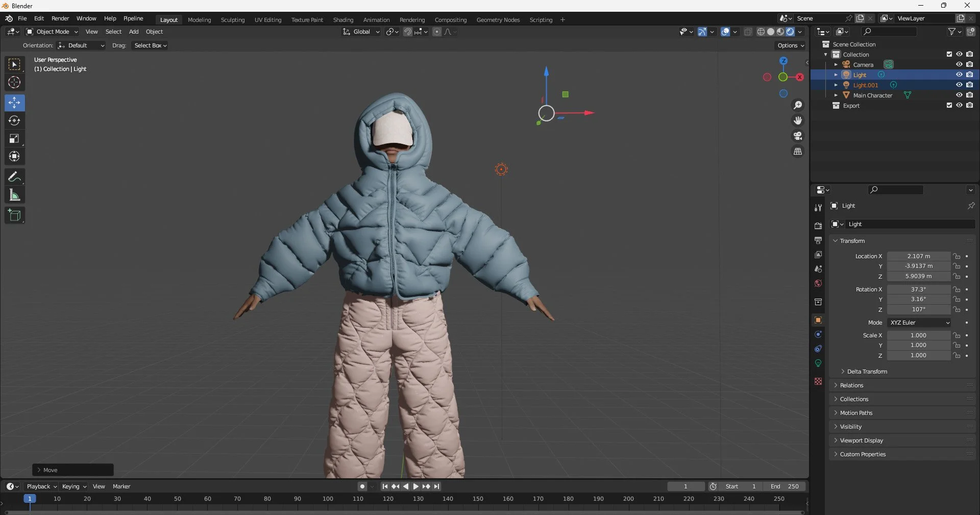Viewport: 980px width, 515px height.
Task: Select the 3D Cursor tool
Action: click(14, 83)
